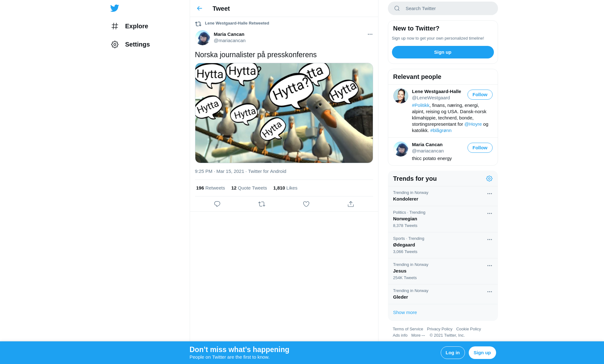
Task: Like the tweet with the heart icon
Action: (306, 204)
